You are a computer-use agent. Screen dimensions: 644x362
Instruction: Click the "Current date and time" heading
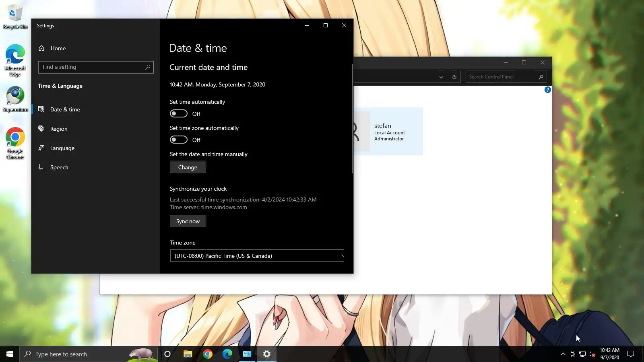point(208,67)
